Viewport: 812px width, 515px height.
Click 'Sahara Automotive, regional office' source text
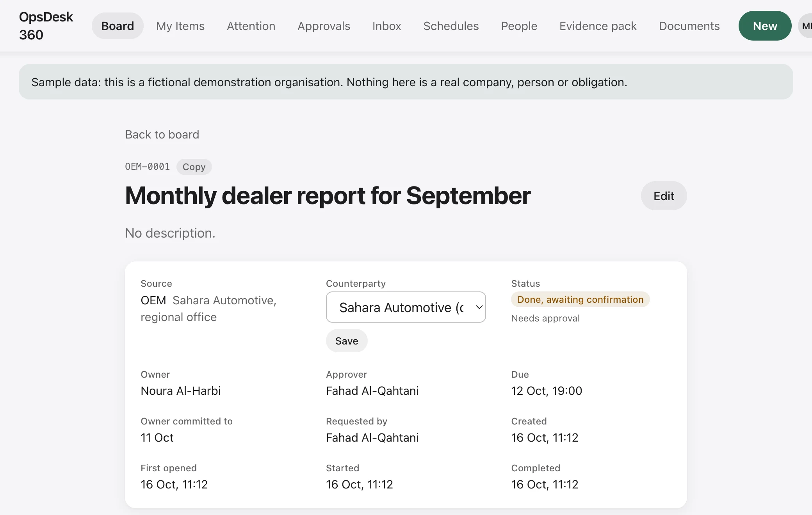click(208, 309)
